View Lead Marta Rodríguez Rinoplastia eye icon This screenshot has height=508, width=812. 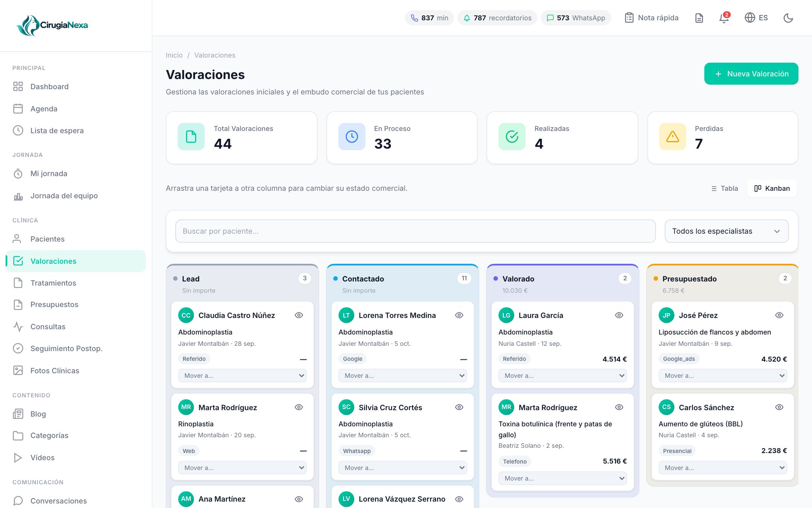[x=299, y=407]
